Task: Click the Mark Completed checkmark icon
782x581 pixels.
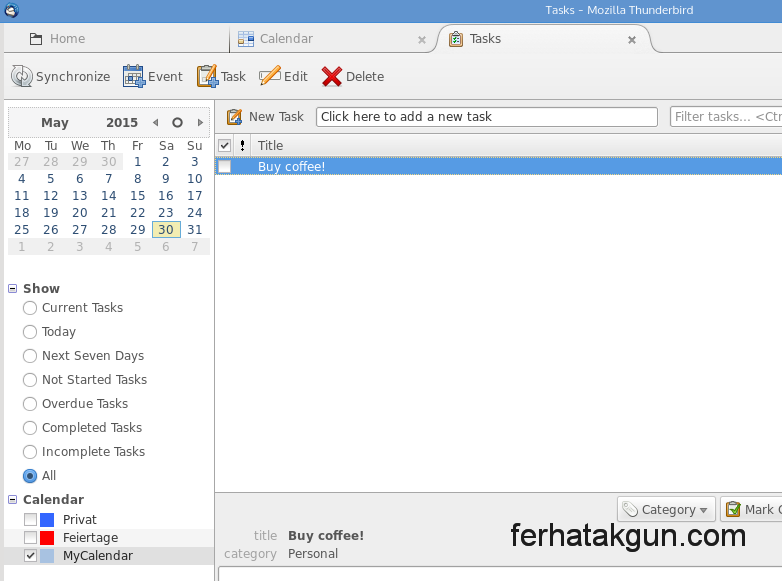Action: (733, 509)
